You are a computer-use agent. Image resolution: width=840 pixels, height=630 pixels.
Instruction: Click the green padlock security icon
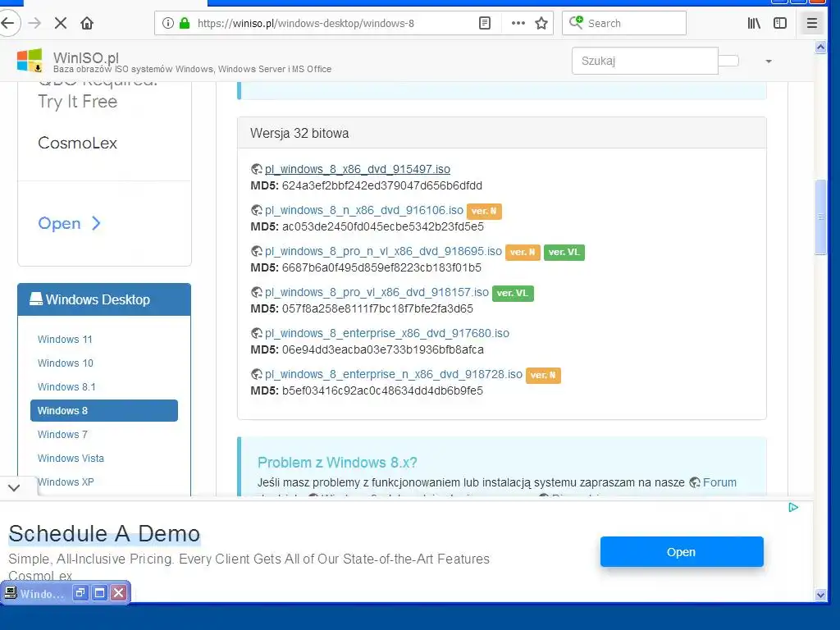pyautogui.click(x=185, y=23)
